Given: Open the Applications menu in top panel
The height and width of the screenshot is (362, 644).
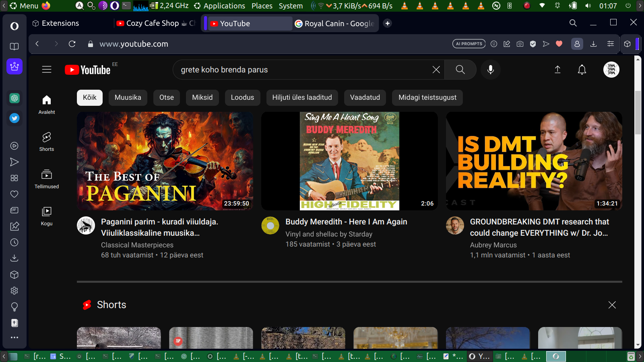Looking at the screenshot, I should (224, 6).
